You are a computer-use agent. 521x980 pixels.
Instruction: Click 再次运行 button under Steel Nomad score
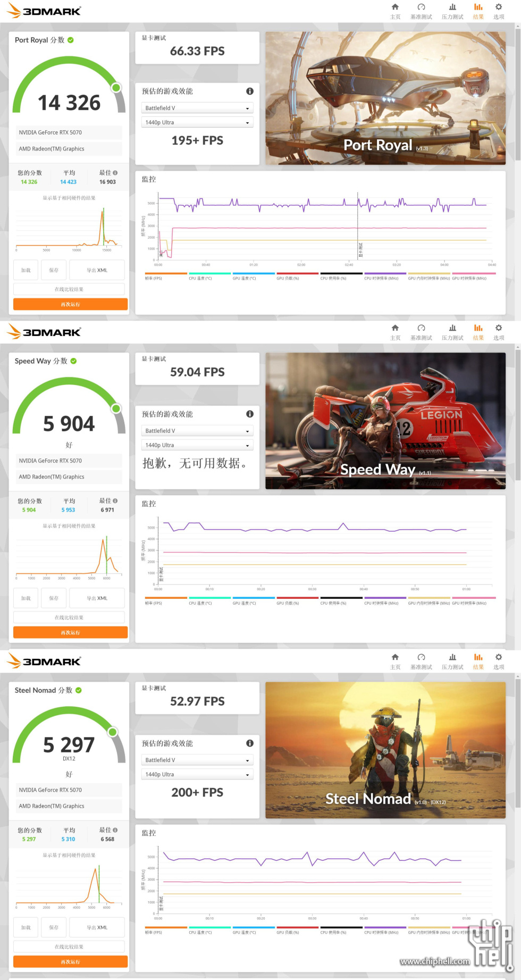click(x=70, y=961)
